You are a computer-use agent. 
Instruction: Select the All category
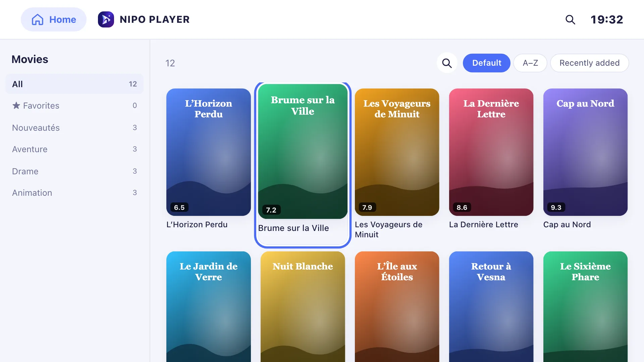click(74, 84)
